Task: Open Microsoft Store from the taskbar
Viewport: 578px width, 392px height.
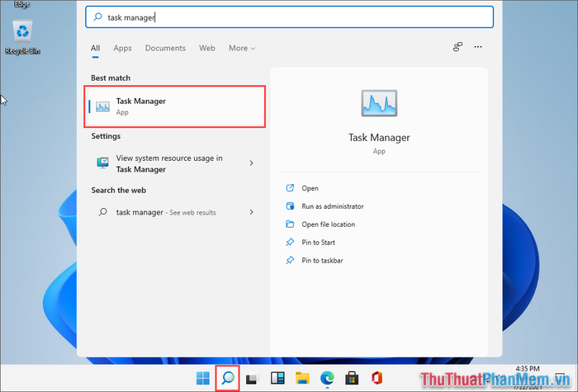Action: click(x=352, y=378)
